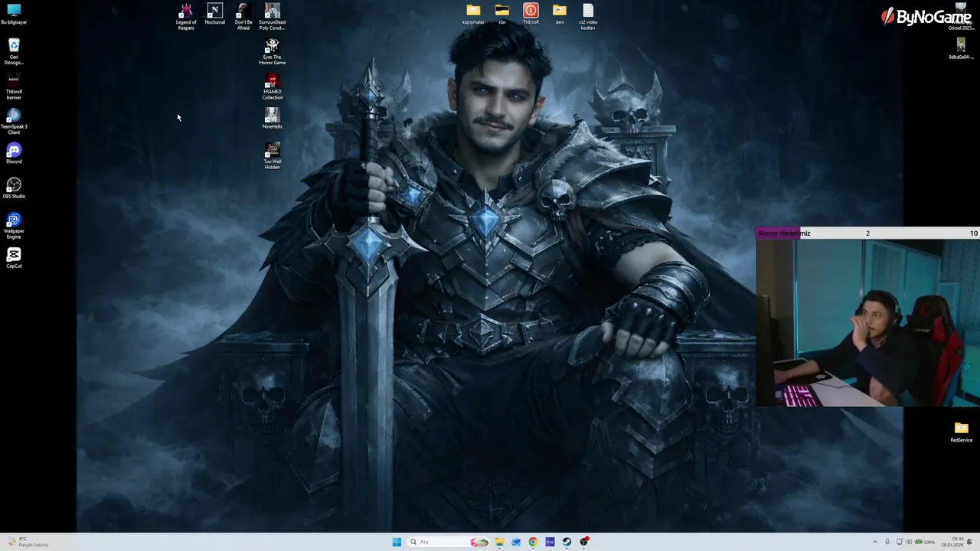Image resolution: width=980 pixels, height=551 pixels.
Task: Select the Eyes The Horror Game shortcut
Action: point(272,51)
